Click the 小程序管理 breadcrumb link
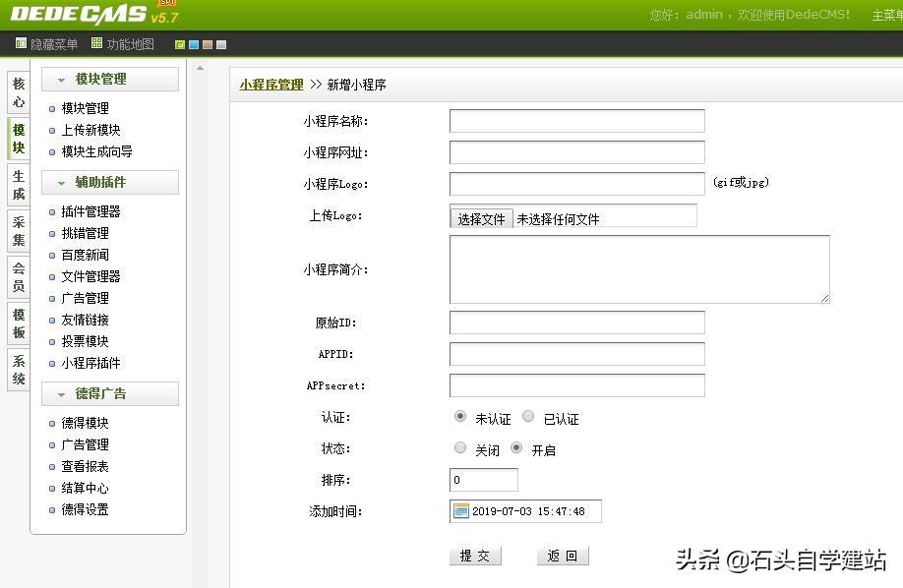The image size is (903, 588). pyautogui.click(x=271, y=85)
